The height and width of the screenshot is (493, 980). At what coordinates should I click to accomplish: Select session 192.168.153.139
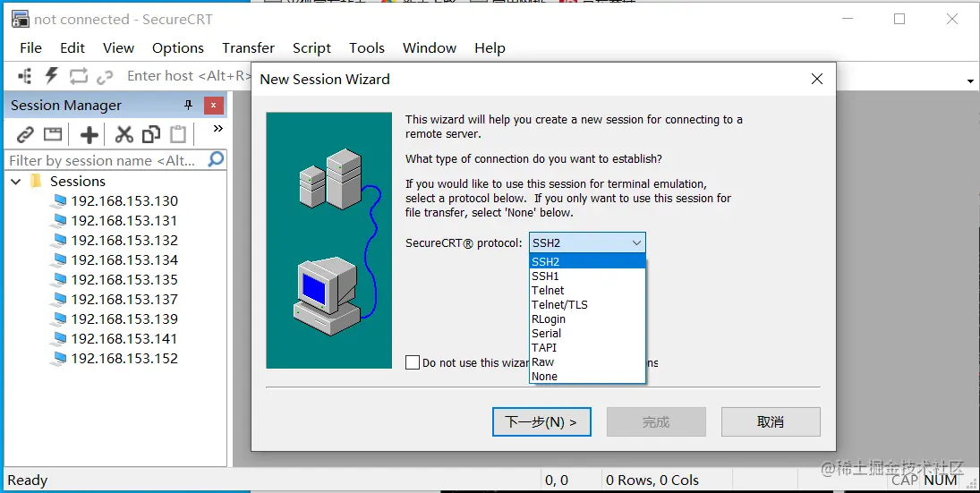124,319
